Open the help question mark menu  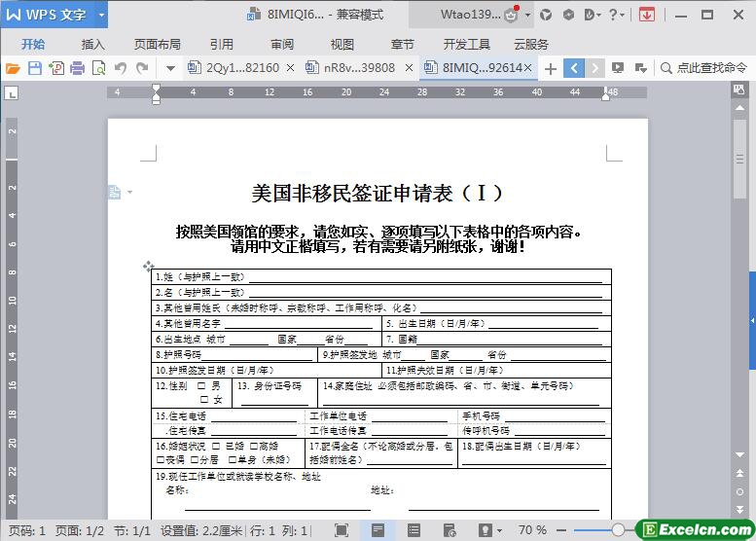[x=616, y=15]
